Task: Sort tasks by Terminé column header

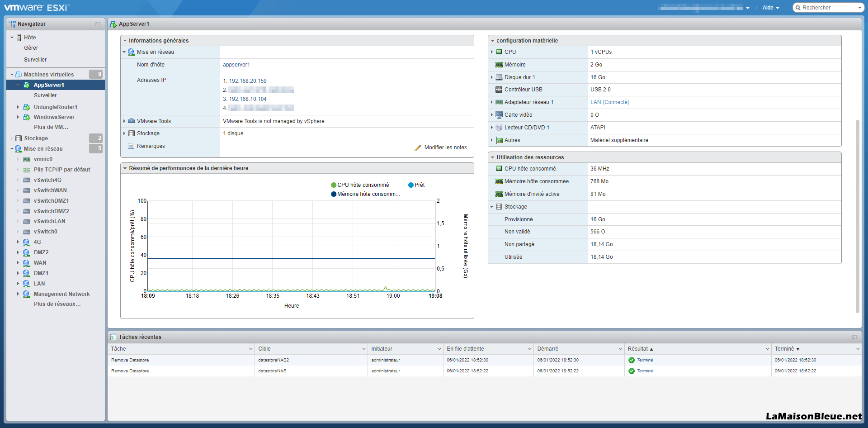Action: pos(787,349)
